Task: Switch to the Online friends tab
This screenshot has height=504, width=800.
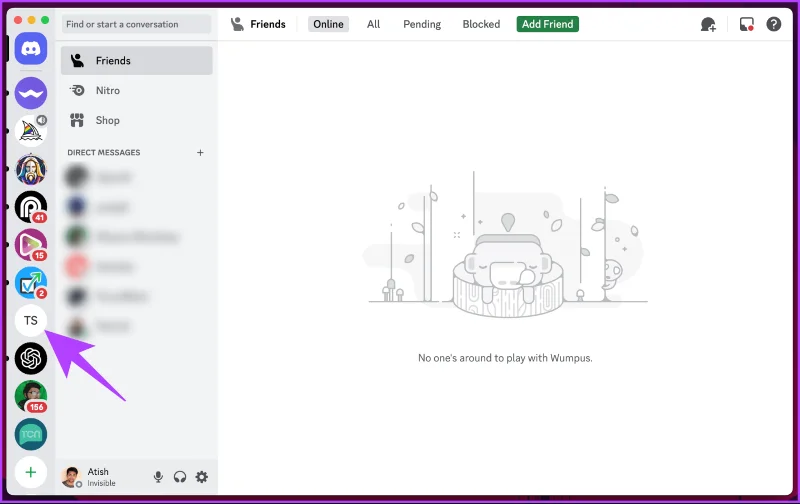Action: pyautogui.click(x=328, y=24)
